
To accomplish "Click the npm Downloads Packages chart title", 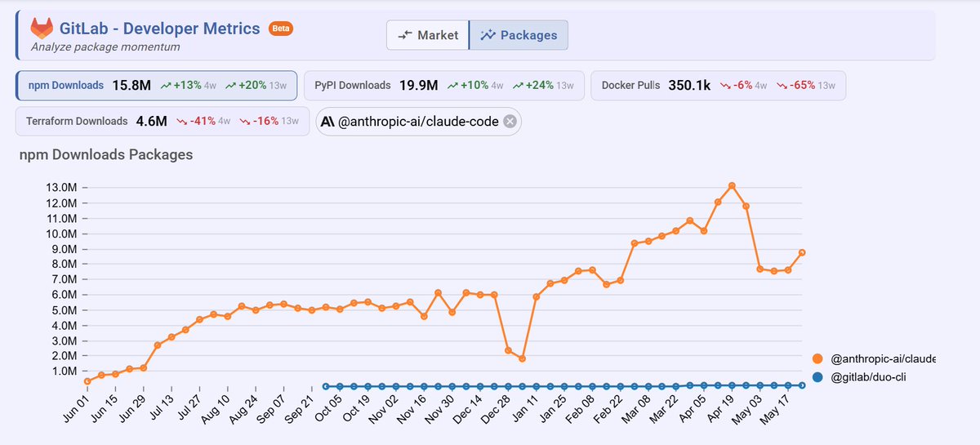I will tap(106, 154).
